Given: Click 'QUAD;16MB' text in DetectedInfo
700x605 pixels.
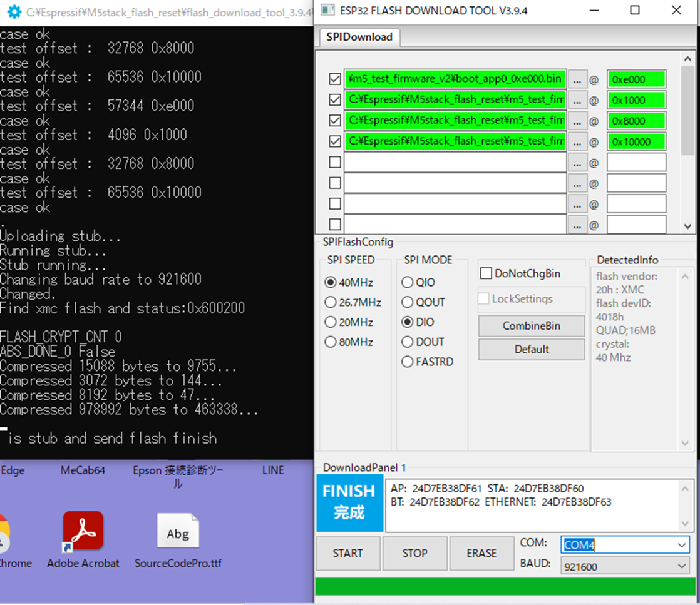Looking at the screenshot, I should [625, 330].
